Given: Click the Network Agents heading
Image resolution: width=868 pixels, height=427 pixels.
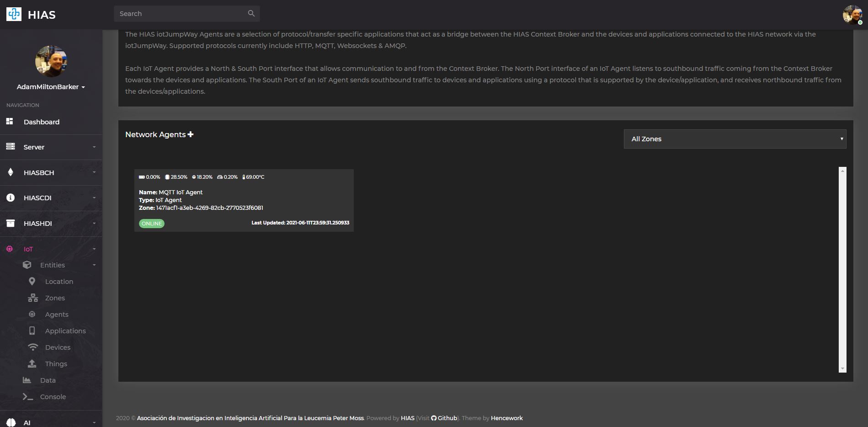Looking at the screenshot, I should pos(155,134).
